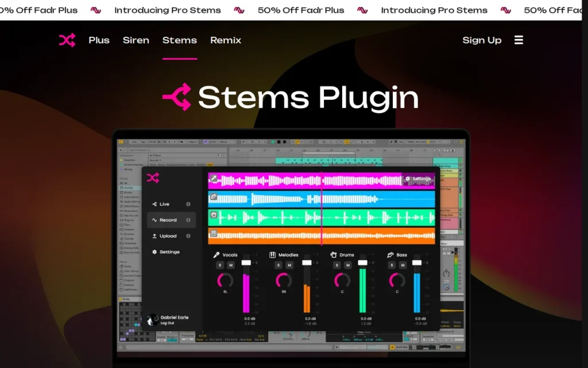The image size is (588, 368).
Task: Click the Drums pan knob
Action: (x=342, y=281)
